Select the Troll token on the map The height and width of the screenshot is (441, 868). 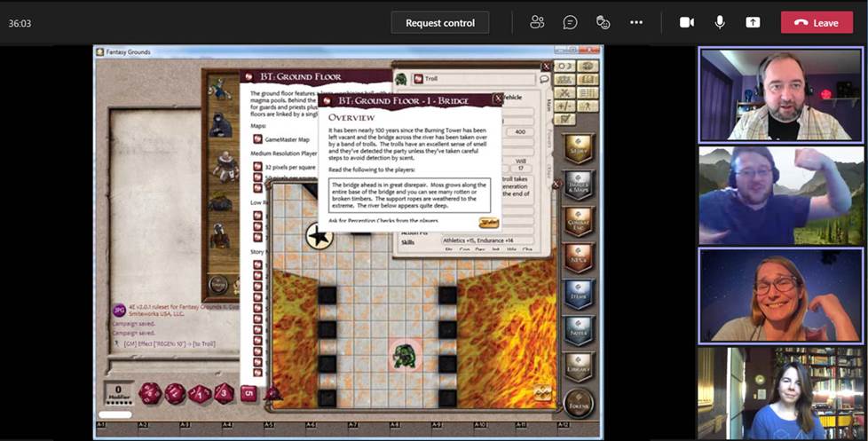[x=405, y=356]
